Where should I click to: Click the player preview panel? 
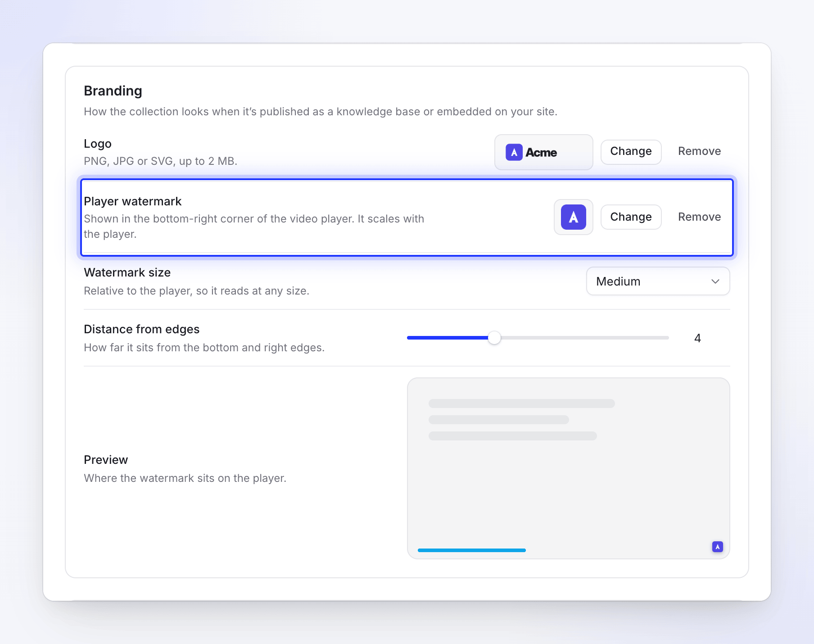[568, 468]
